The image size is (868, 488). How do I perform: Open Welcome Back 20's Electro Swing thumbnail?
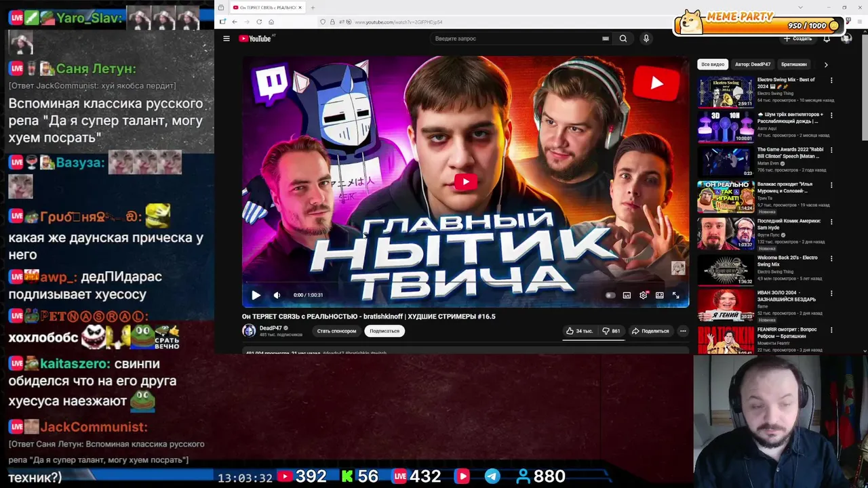[726, 270]
